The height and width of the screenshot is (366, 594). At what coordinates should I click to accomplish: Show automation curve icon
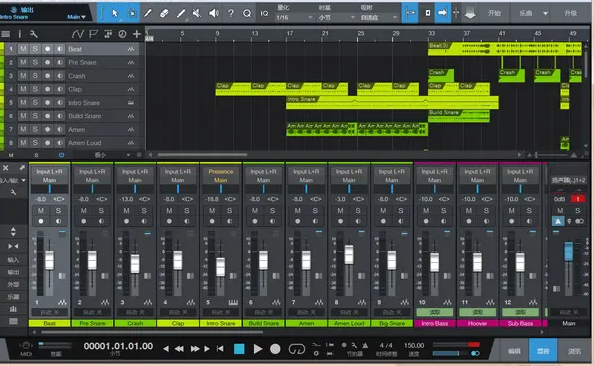pos(78,34)
